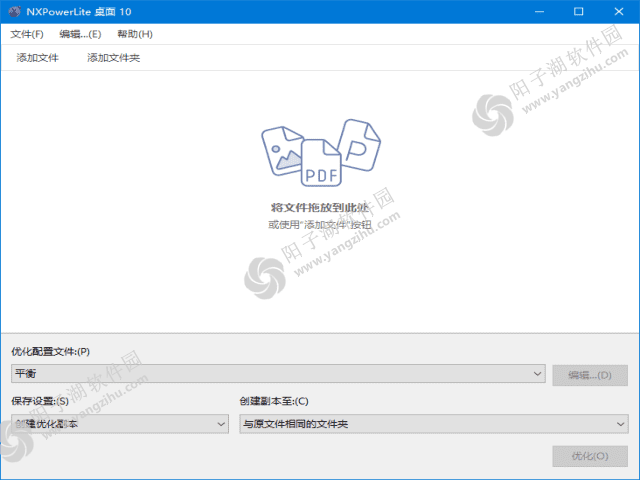Click the 或使用"添加文件"按钮 hint text
640x480 pixels.
320,225
